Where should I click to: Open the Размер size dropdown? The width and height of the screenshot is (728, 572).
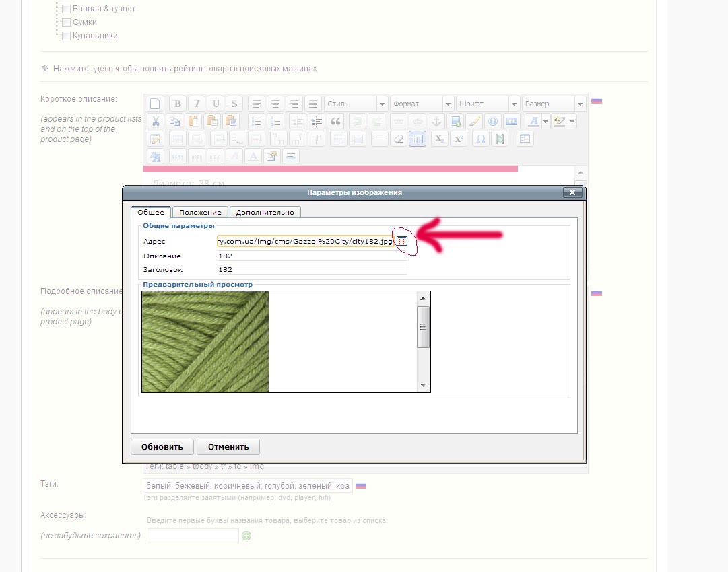coord(554,104)
